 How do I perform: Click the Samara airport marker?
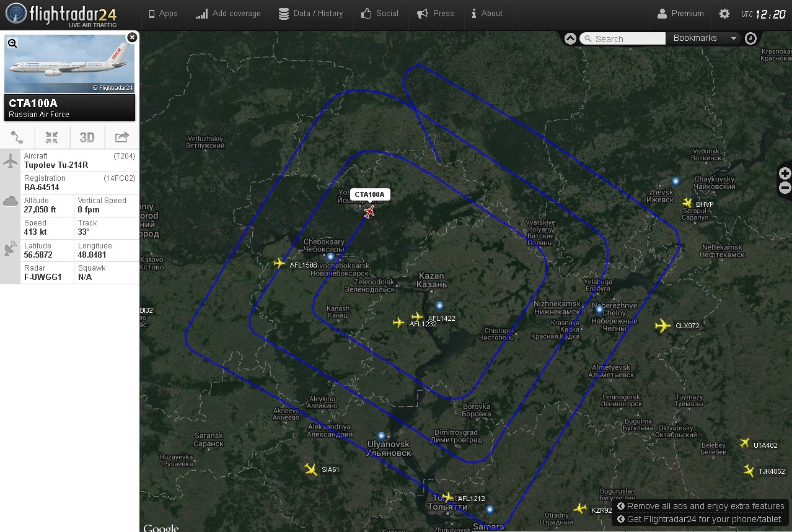490,509
